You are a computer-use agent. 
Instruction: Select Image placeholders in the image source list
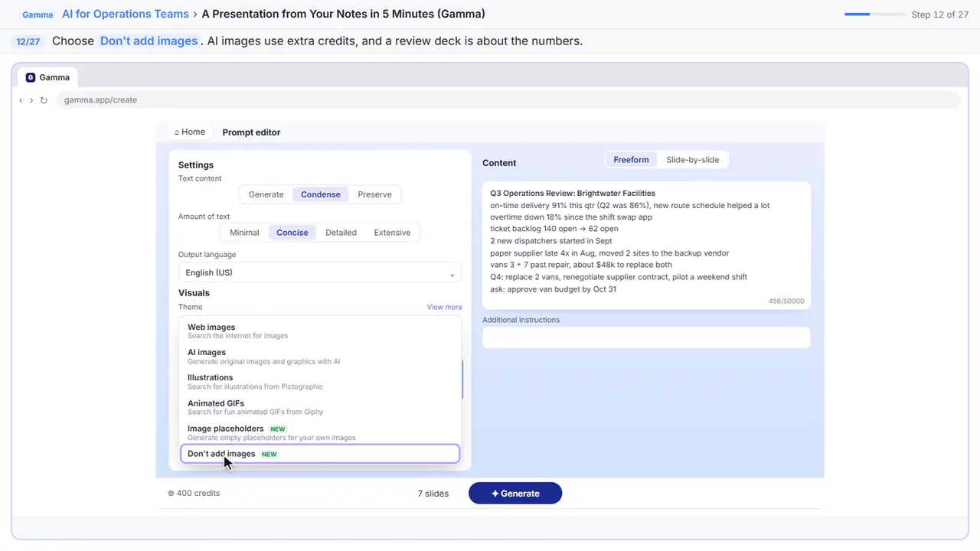pos(320,432)
